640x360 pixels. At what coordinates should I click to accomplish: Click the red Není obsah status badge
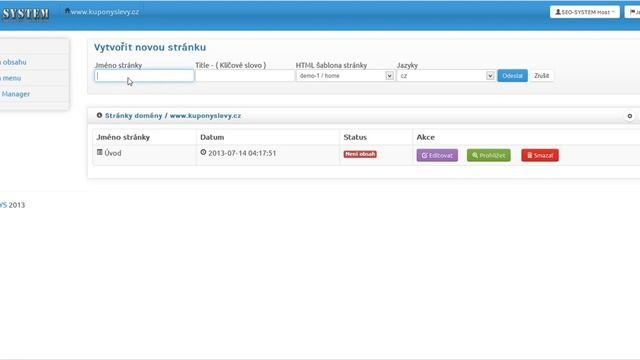pos(360,154)
